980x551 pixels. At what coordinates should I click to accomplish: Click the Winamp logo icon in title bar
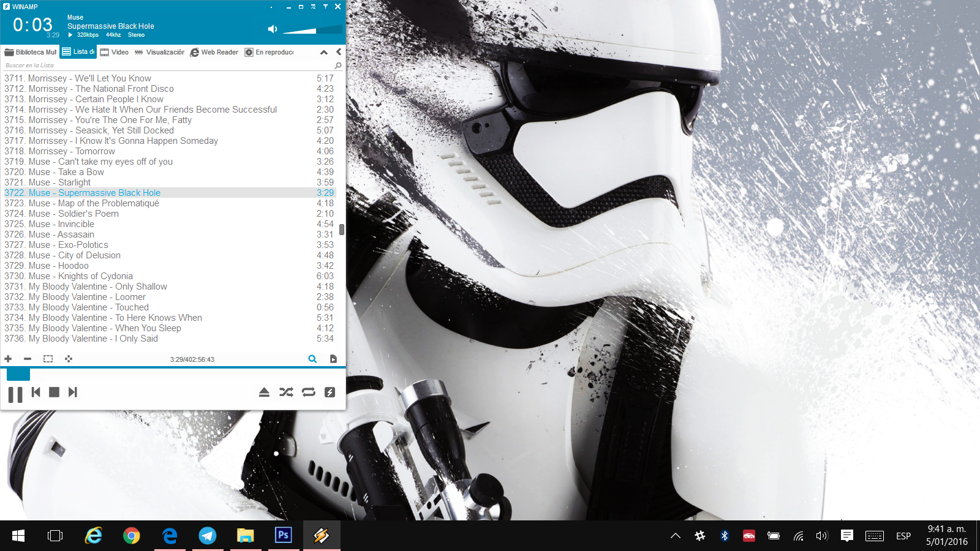7,7
